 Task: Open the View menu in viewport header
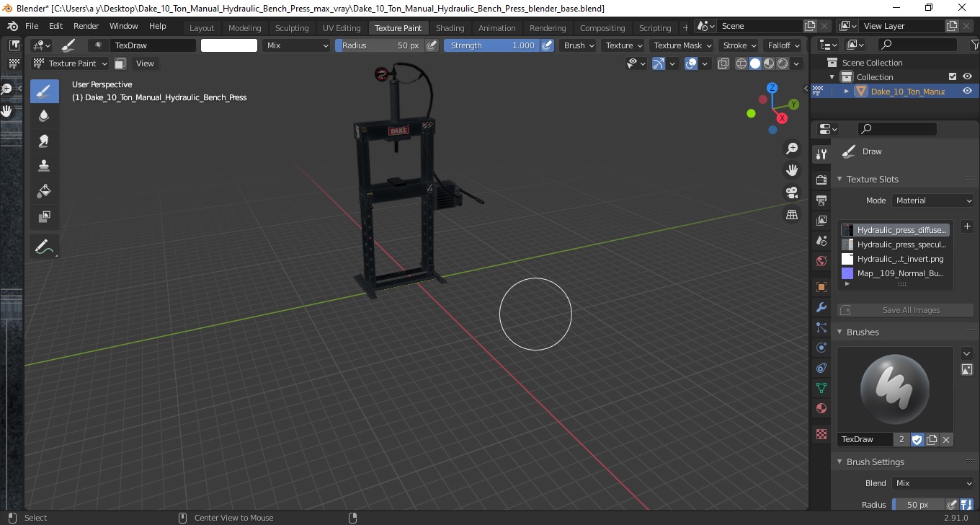pos(145,63)
